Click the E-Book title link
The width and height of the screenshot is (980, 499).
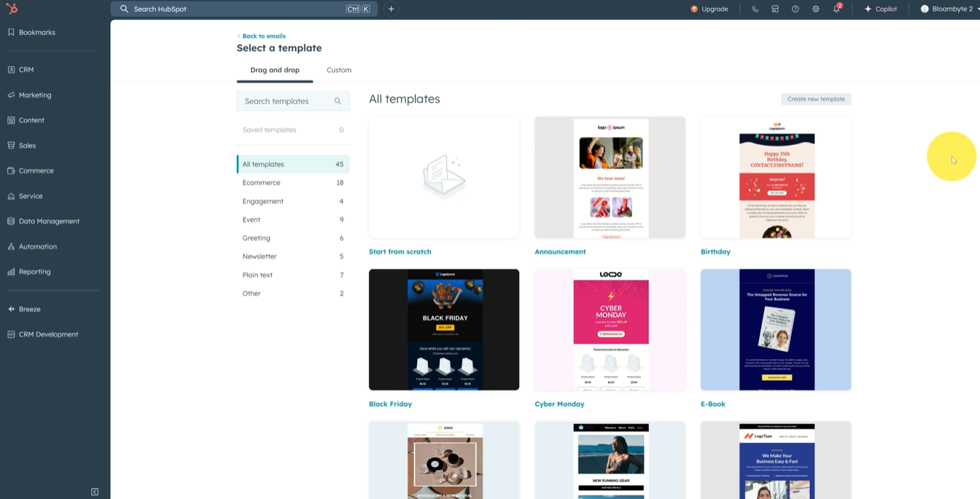(x=713, y=404)
